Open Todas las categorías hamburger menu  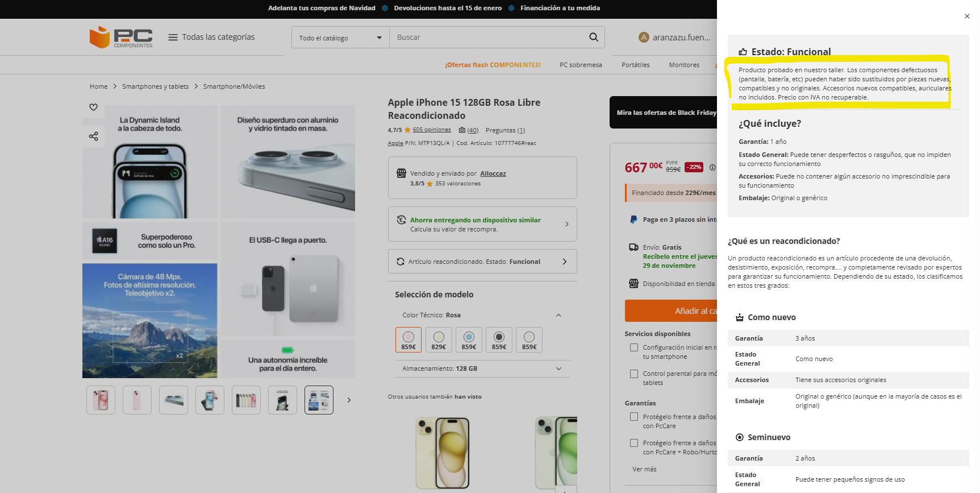173,38
